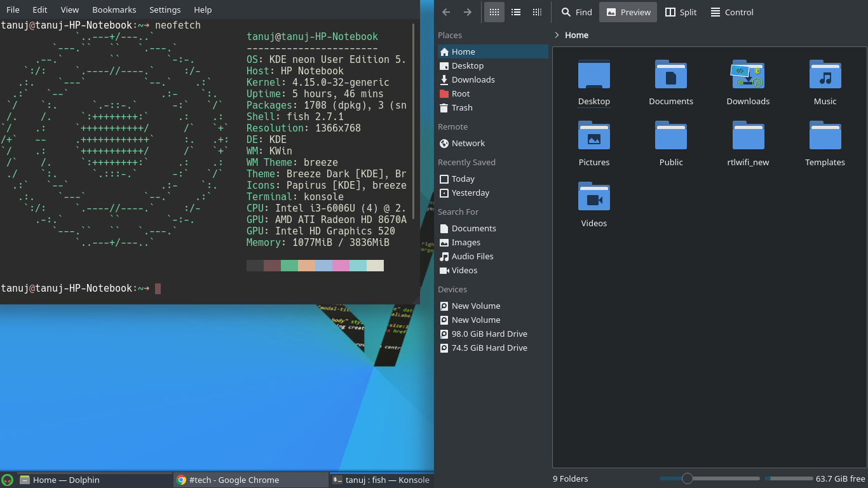Open Trash in Places panel
Image resolution: width=868 pixels, height=488 pixels.
pos(492,107)
